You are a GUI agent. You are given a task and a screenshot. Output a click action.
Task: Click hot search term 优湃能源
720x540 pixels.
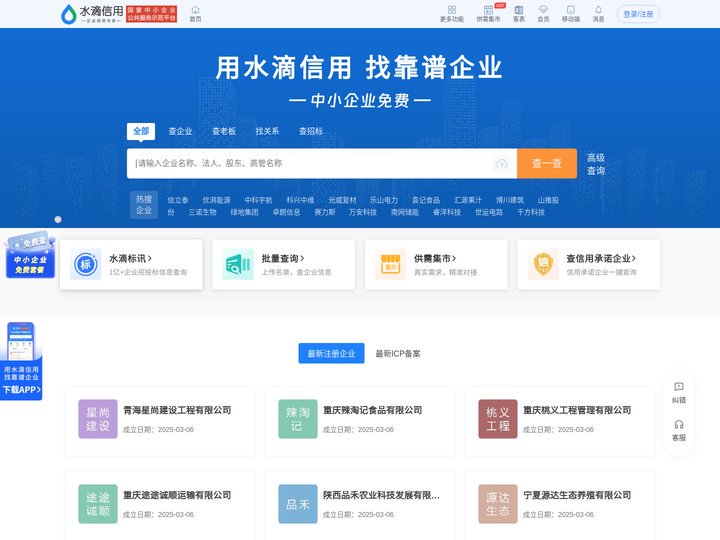click(216, 200)
